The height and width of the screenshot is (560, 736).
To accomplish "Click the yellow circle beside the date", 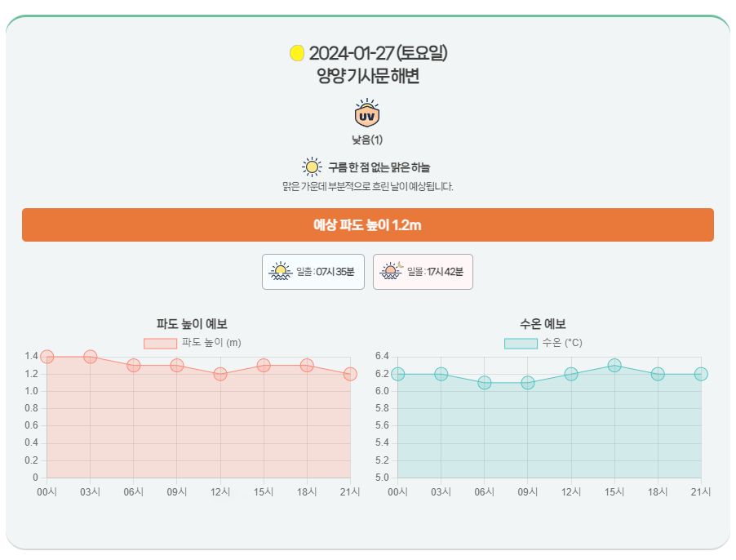I will pyautogui.click(x=297, y=53).
